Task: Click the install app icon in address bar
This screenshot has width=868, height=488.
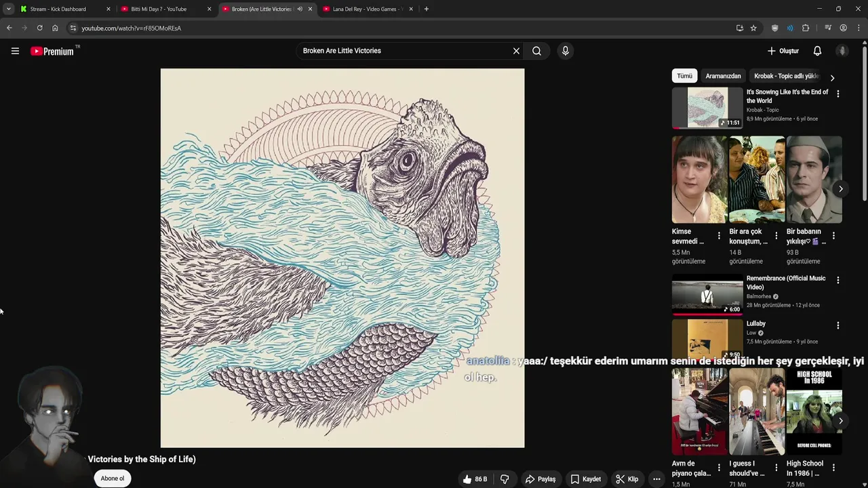Action: tap(739, 28)
